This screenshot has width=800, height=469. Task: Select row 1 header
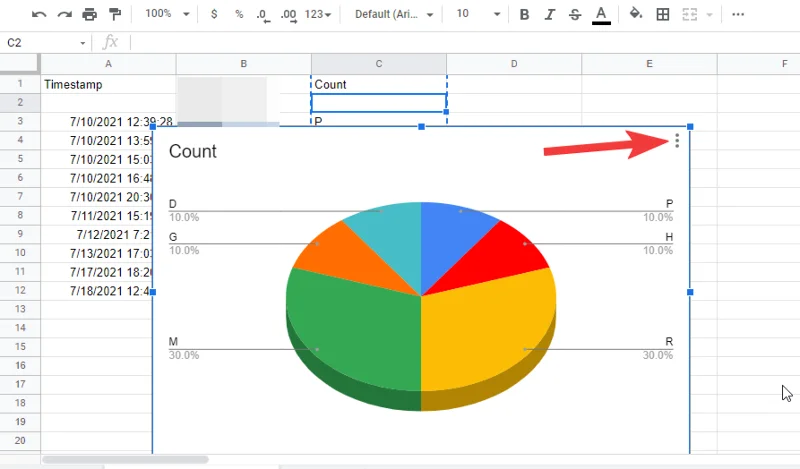[x=20, y=84]
